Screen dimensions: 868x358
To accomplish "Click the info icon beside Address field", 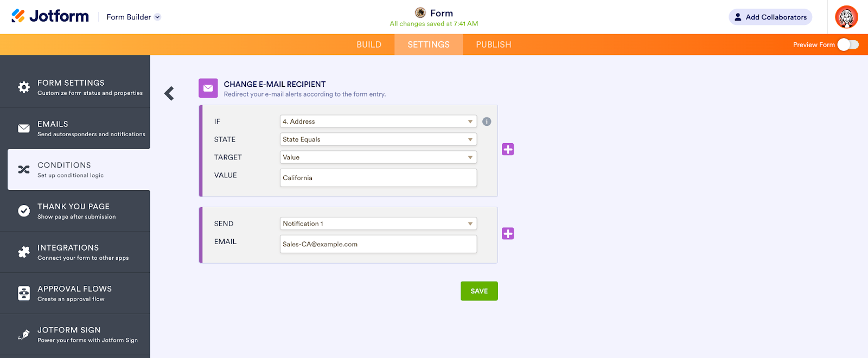I will pyautogui.click(x=487, y=122).
